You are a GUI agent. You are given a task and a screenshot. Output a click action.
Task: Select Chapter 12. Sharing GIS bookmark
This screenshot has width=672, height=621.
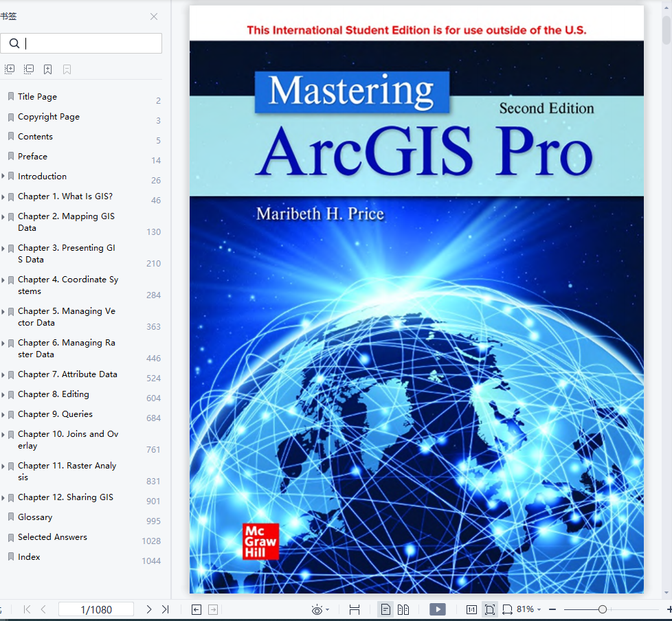click(65, 497)
